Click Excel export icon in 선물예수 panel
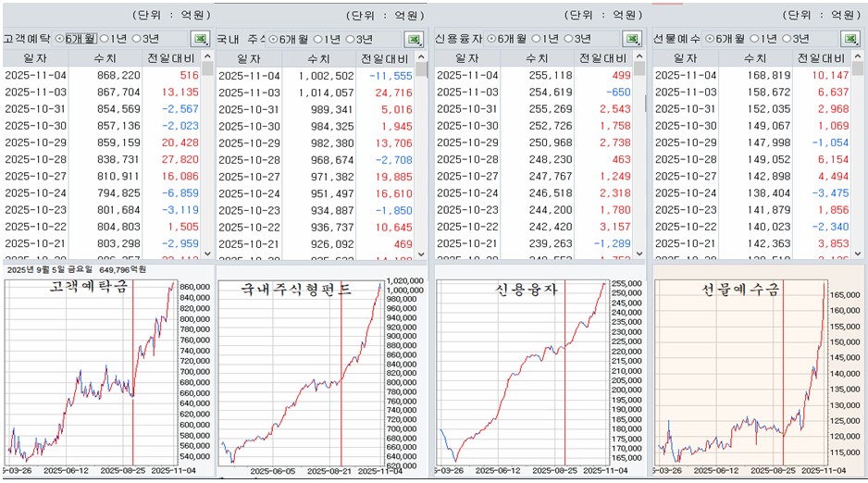The image size is (868, 483). point(849,39)
